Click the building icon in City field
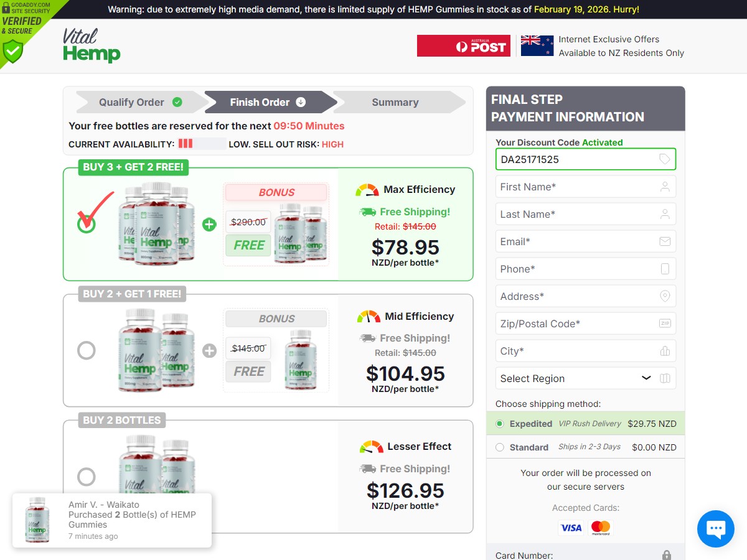The width and height of the screenshot is (747, 560). click(665, 350)
